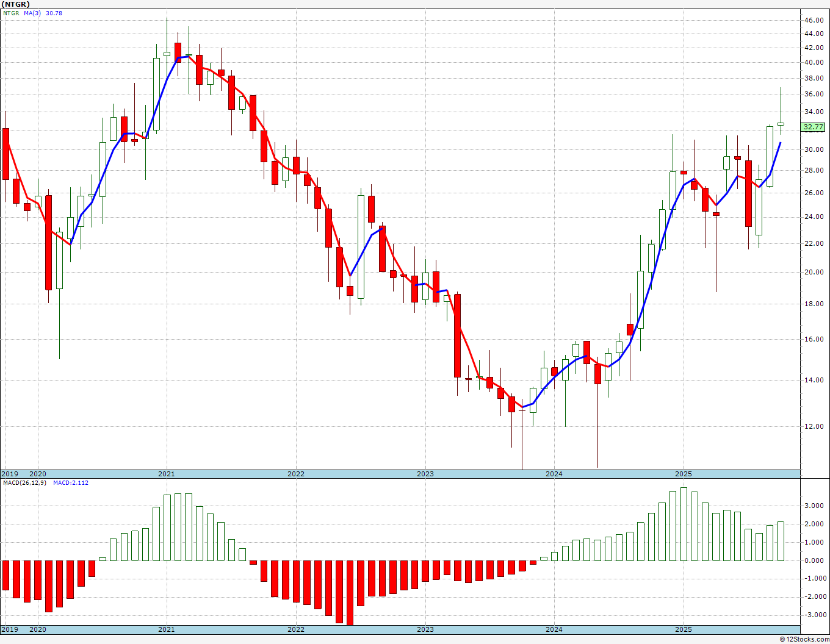
Task: Click 2021 on the price chart time axis
Action: 167,474
